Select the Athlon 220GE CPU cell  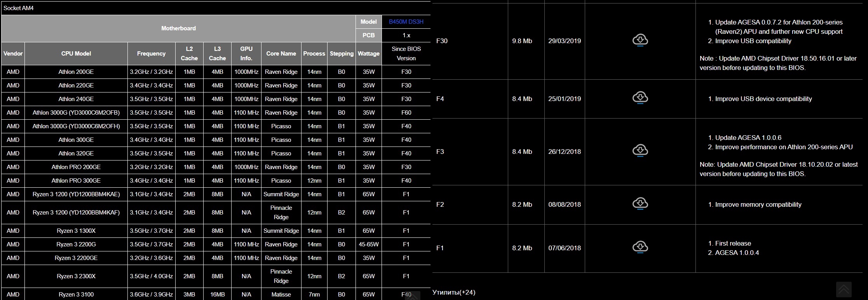[x=76, y=85]
